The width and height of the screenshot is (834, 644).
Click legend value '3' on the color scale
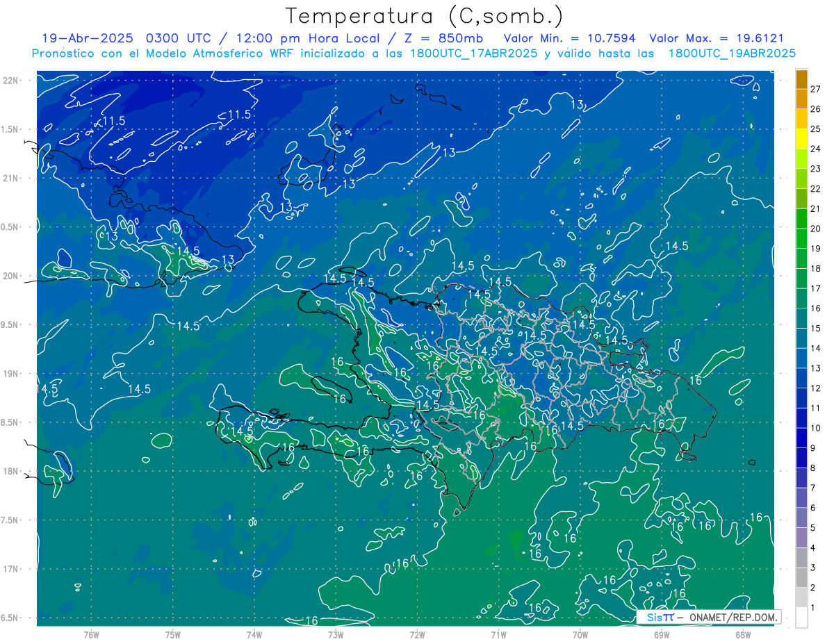pos(813,568)
